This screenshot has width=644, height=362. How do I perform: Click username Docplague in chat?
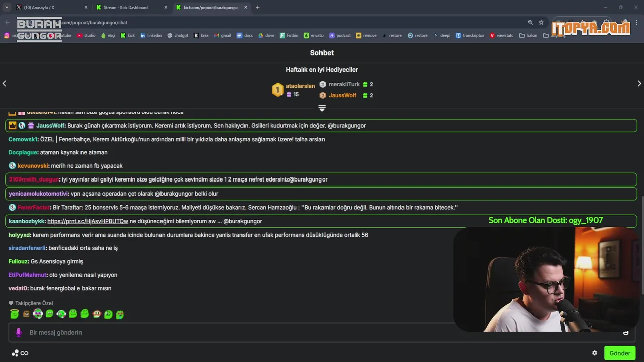tap(23, 152)
